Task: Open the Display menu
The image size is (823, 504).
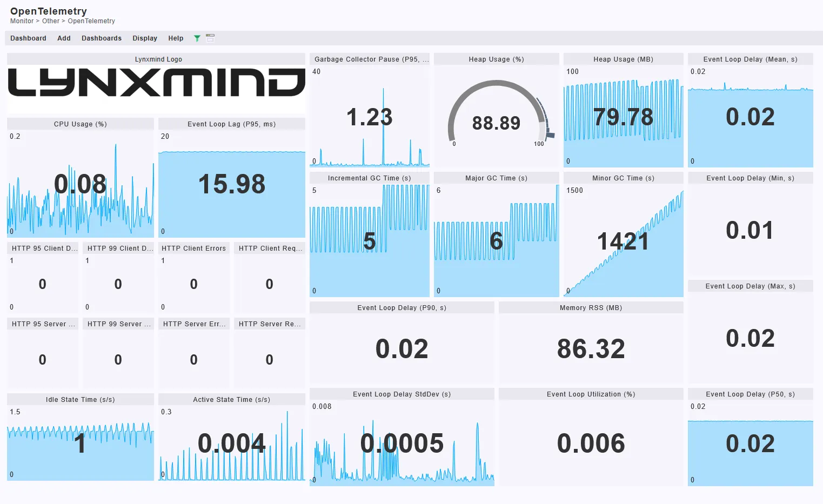Action: tap(144, 38)
